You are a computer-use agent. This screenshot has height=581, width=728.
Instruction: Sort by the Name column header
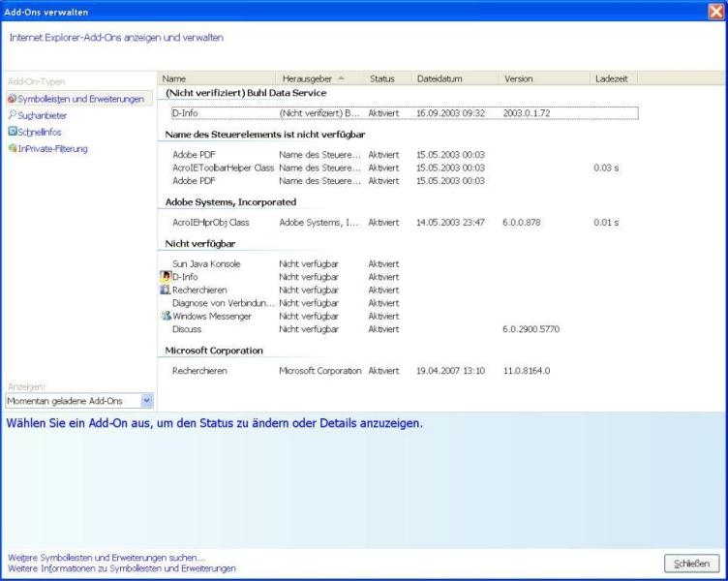click(217, 78)
